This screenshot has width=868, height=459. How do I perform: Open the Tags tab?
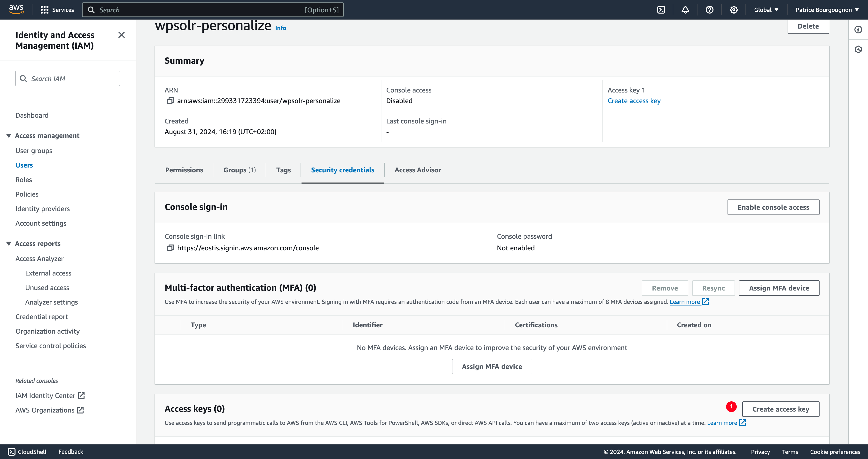tap(283, 170)
